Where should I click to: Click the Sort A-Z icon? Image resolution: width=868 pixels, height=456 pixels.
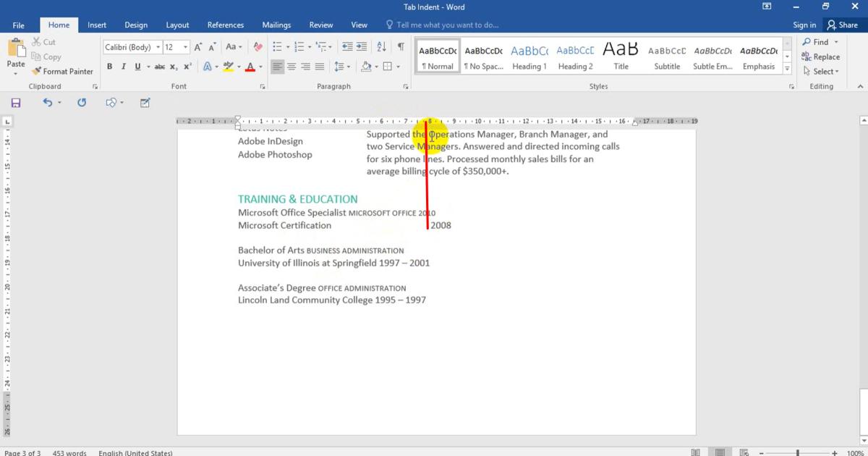click(382, 47)
